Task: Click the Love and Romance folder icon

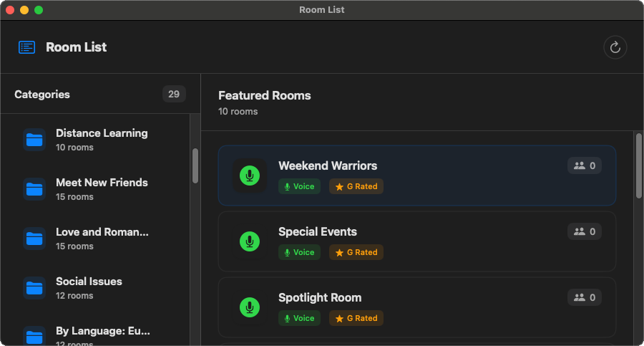Action: pos(34,239)
